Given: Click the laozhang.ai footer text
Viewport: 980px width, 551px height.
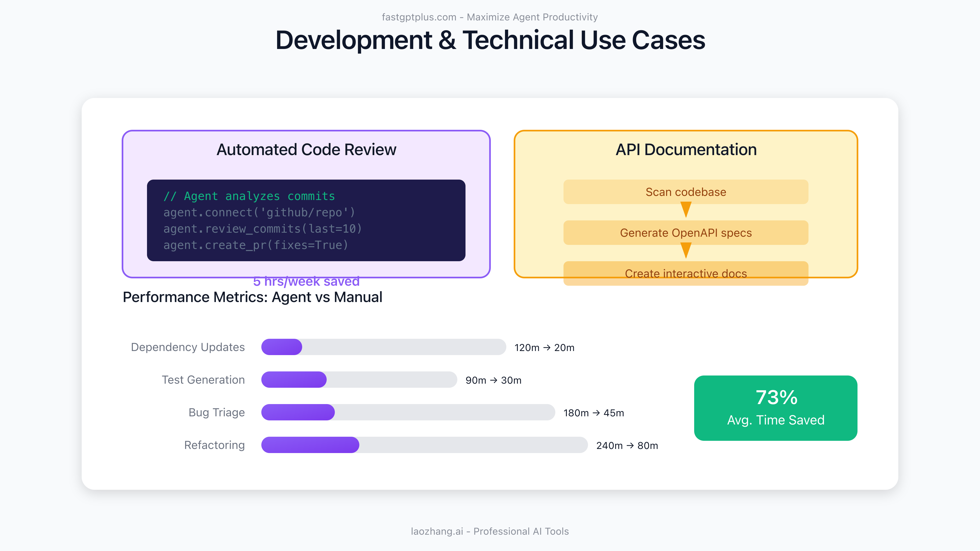Looking at the screenshot, I should (x=490, y=531).
